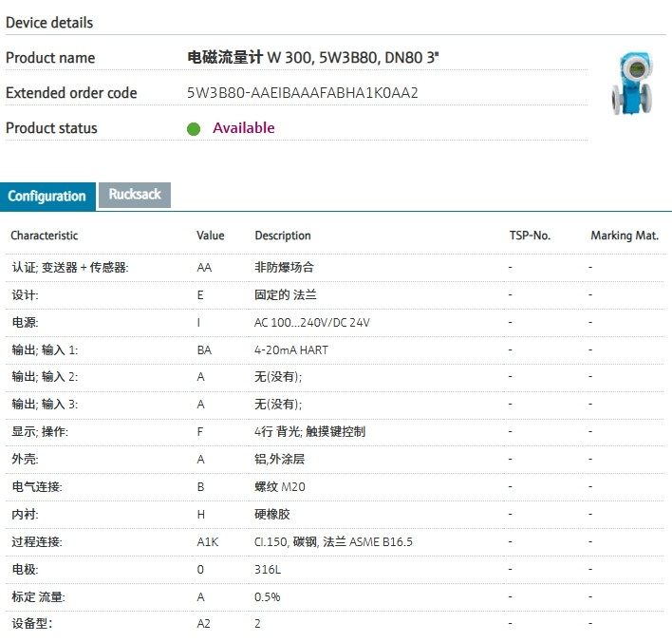The image size is (672, 642).
Task: Select the 4-20mA HART description cell
Action: 291,350
